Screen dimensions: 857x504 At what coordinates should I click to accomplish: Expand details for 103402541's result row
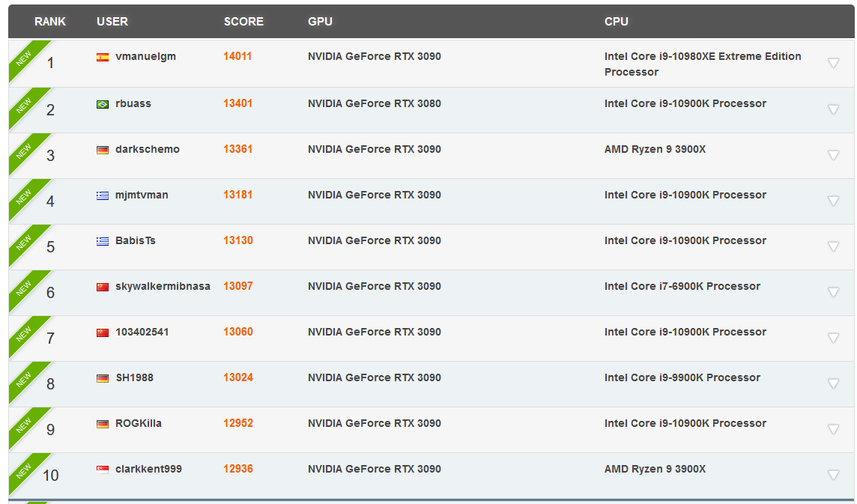pyautogui.click(x=833, y=338)
